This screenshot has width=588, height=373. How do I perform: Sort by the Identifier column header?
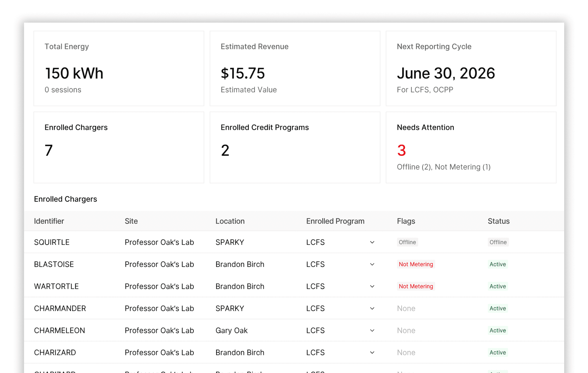click(49, 221)
